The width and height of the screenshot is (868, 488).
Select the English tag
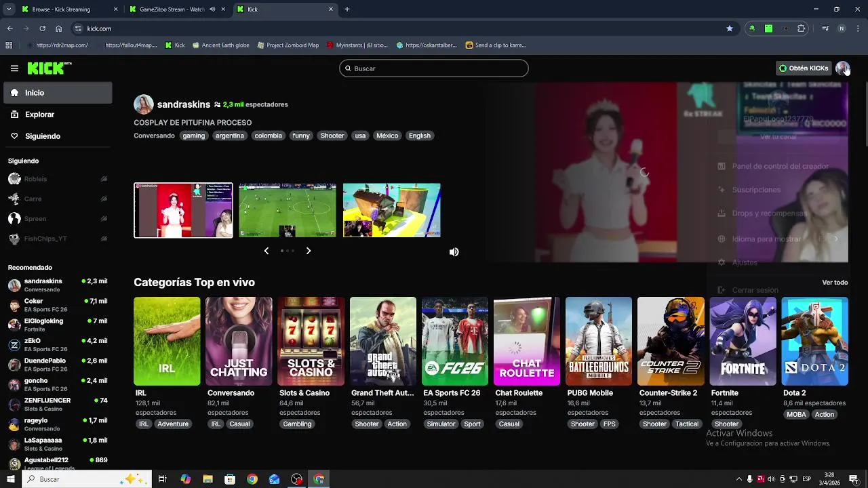coord(420,136)
